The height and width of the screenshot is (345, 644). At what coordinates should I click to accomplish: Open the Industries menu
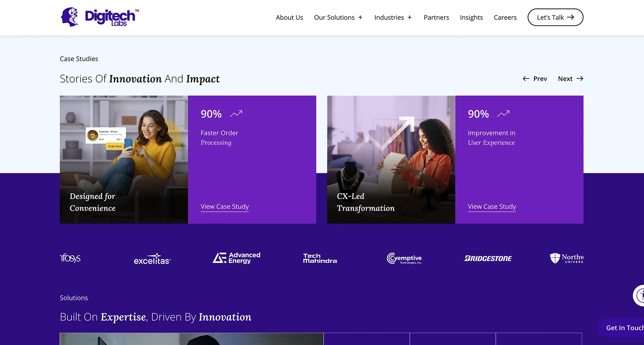(389, 17)
